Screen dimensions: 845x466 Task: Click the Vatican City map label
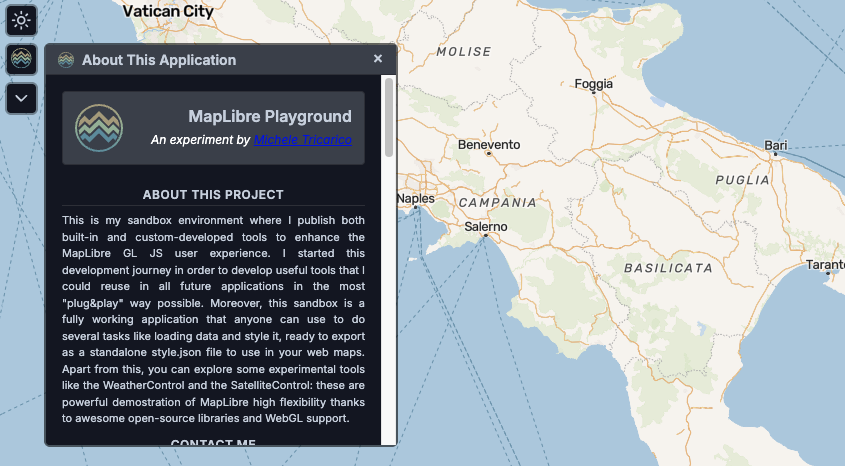pyautogui.click(x=168, y=11)
